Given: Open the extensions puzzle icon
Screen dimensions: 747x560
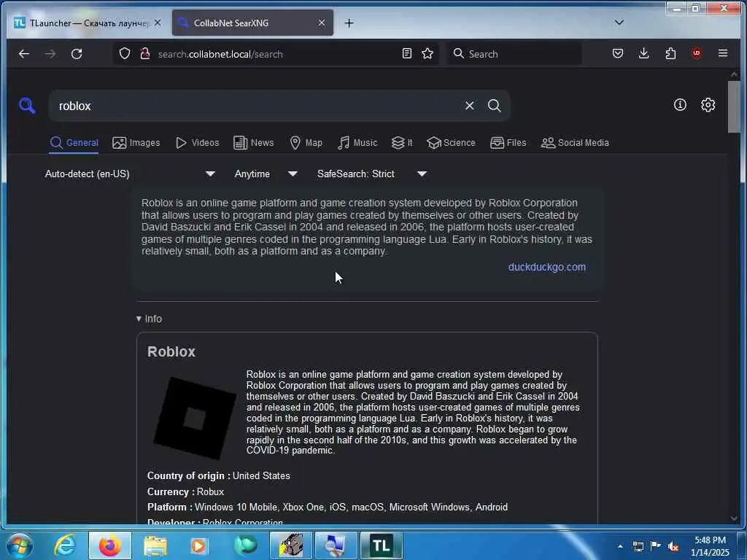Looking at the screenshot, I should coord(670,53).
